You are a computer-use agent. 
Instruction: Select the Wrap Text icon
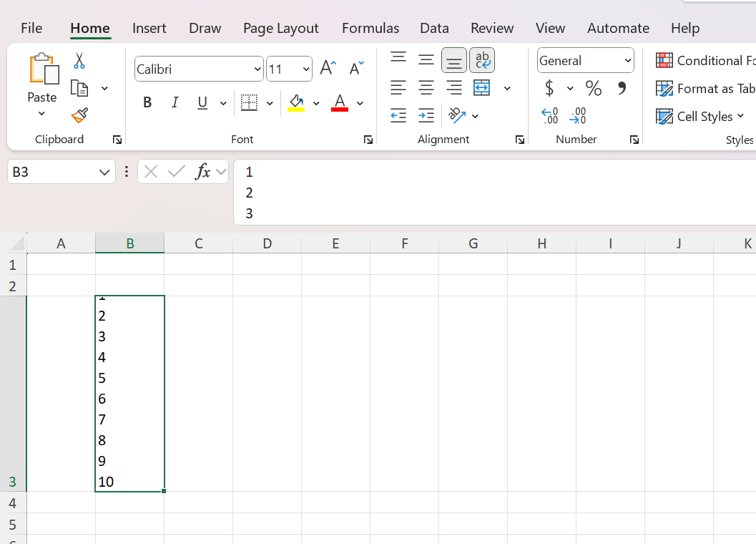pos(482,60)
